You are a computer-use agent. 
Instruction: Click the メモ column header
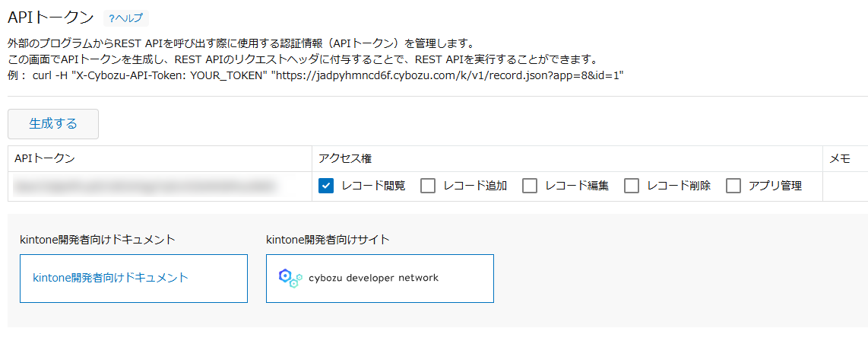839,158
